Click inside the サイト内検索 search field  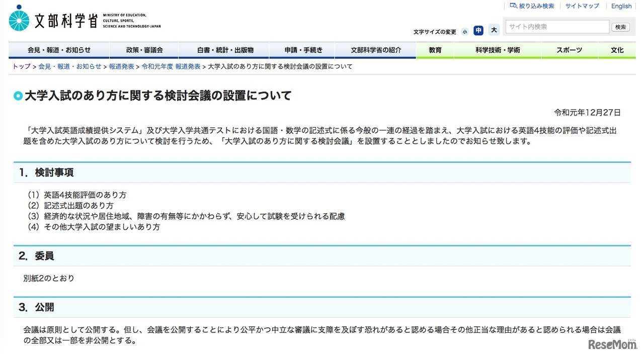point(557,27)
